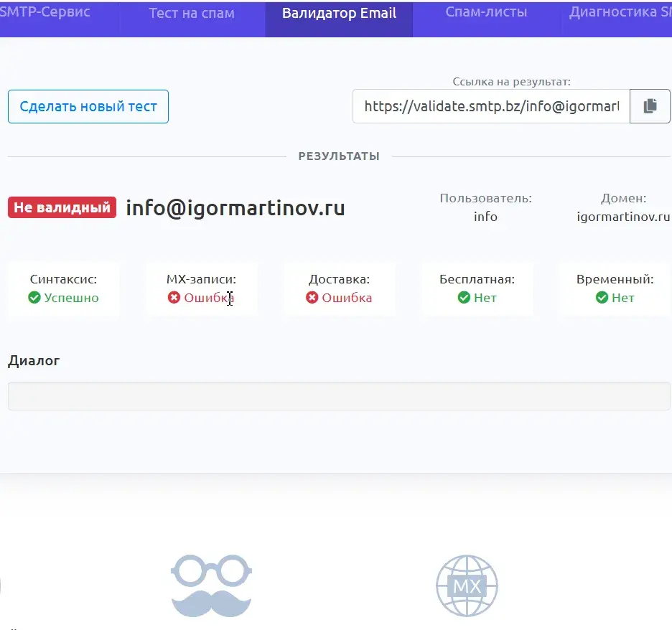Click the Диалог heading
Screen dimensions: 672x630
point(34,361)
